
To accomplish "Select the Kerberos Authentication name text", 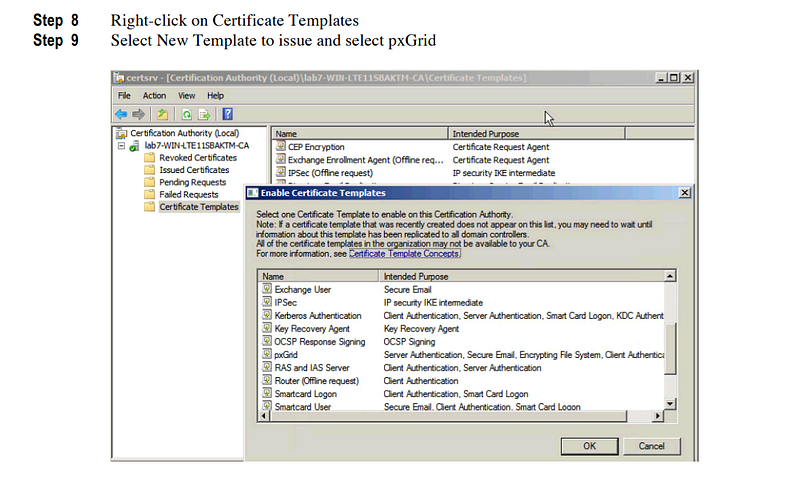I will (318, 316).
